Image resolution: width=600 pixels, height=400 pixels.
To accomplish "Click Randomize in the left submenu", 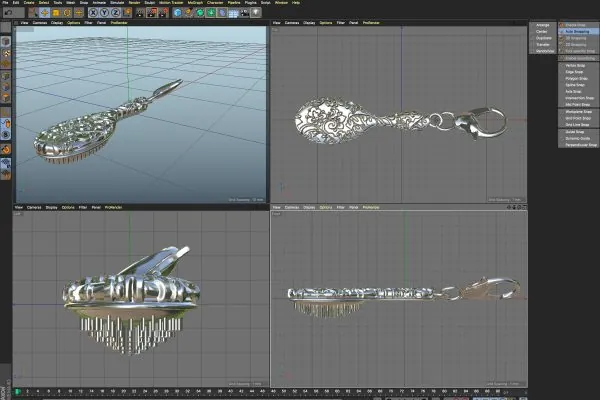I will 543,51.
